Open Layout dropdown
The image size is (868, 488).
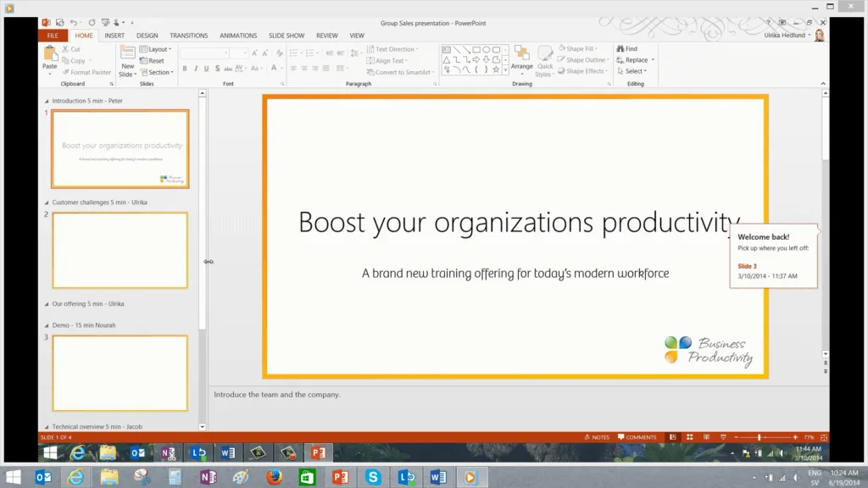[156, 49]
